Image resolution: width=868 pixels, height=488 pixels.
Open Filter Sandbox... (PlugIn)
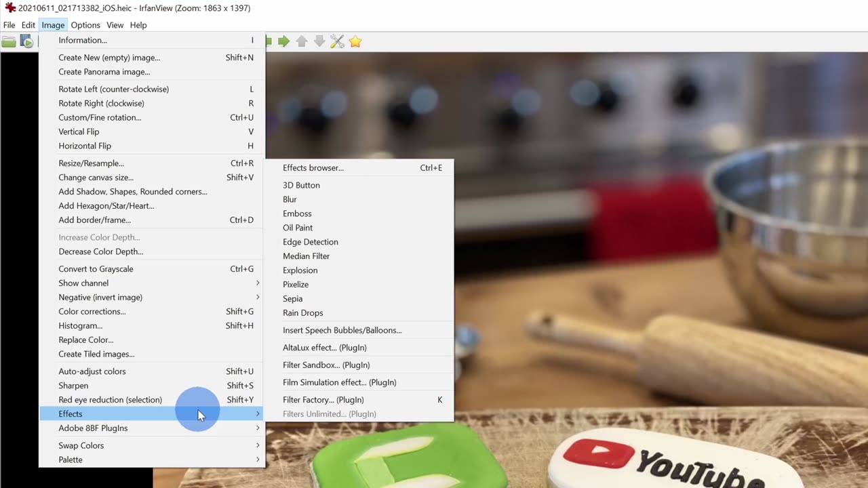[359, 365]
